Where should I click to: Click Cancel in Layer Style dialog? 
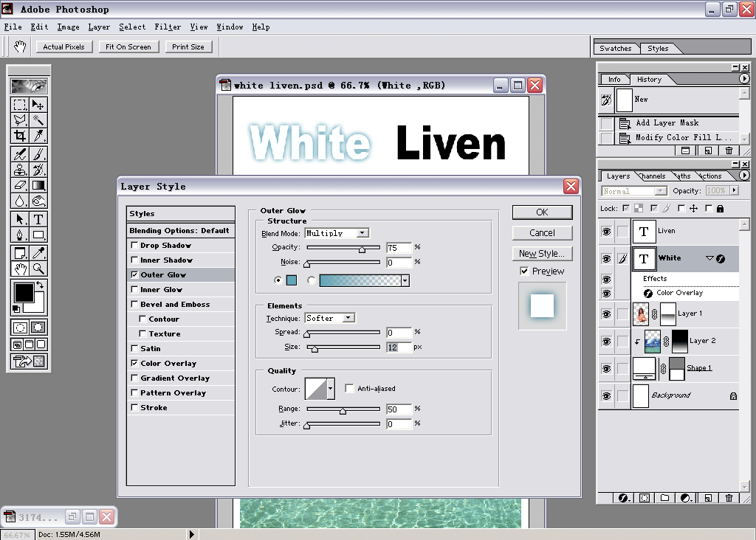click(x=542, y=233)
